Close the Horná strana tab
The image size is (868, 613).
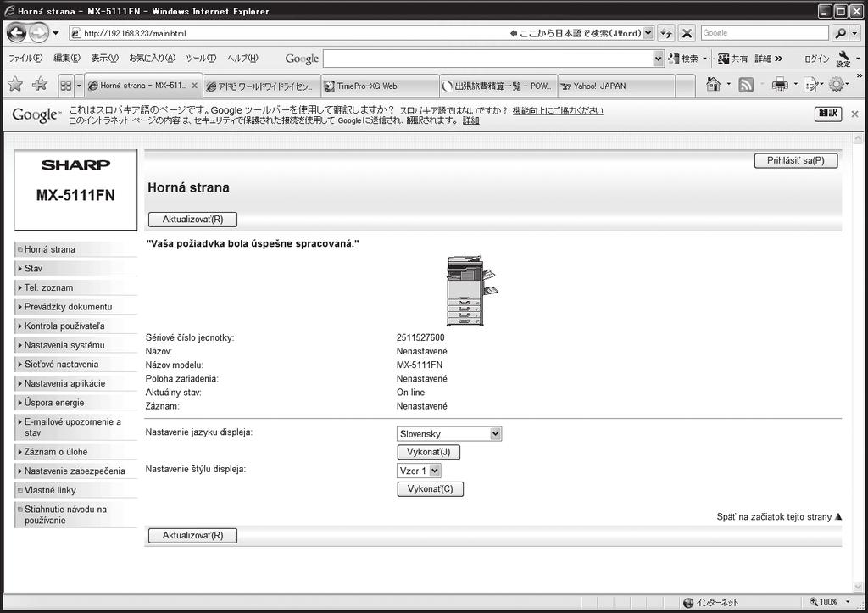[194, 86]
